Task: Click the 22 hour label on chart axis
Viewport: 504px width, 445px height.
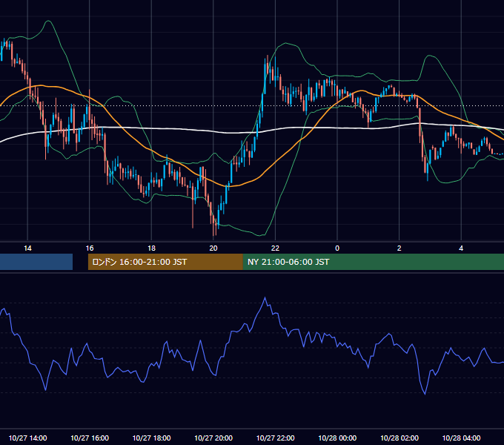Action: click(275, 248)
